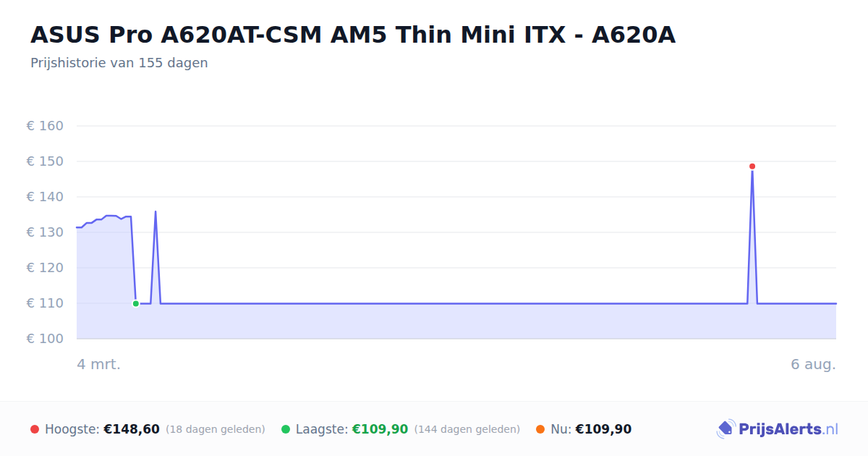
Task: Click the green dot beside Laagste legend
Action: (286, 429)
